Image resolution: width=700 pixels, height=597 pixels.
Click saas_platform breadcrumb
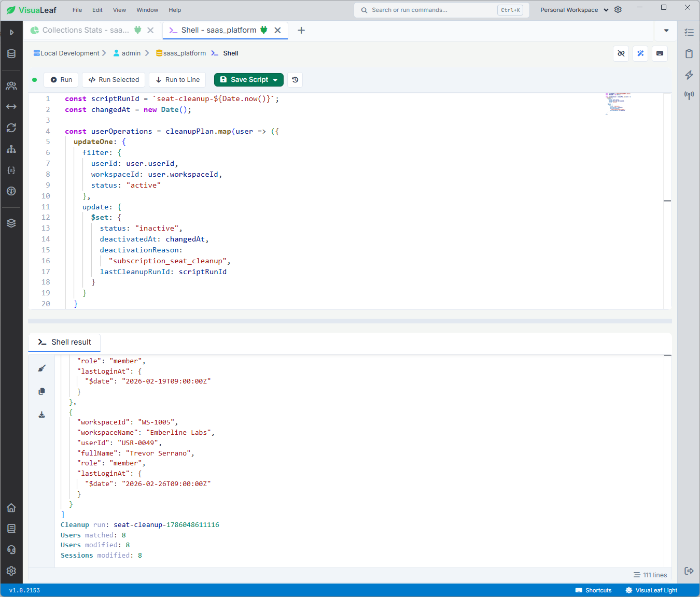click(181, 53)
